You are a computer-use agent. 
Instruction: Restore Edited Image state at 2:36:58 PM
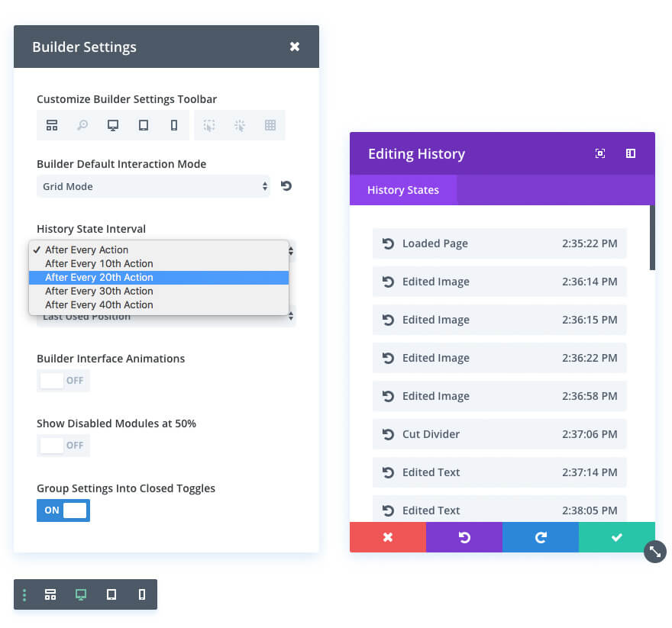click(499, 396)
